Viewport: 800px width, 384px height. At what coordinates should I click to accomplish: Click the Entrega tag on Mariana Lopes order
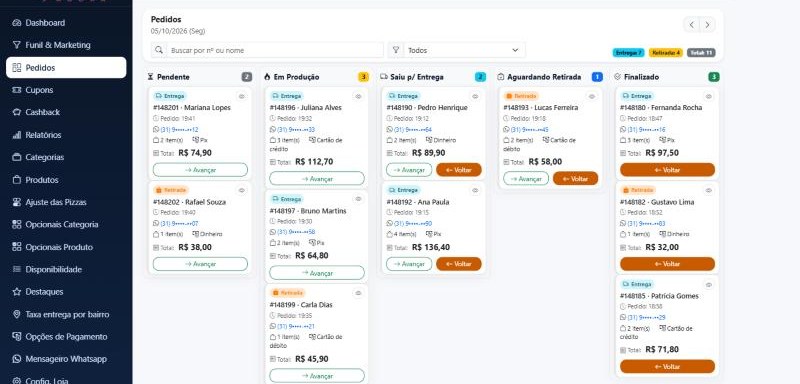pos(170,96)
